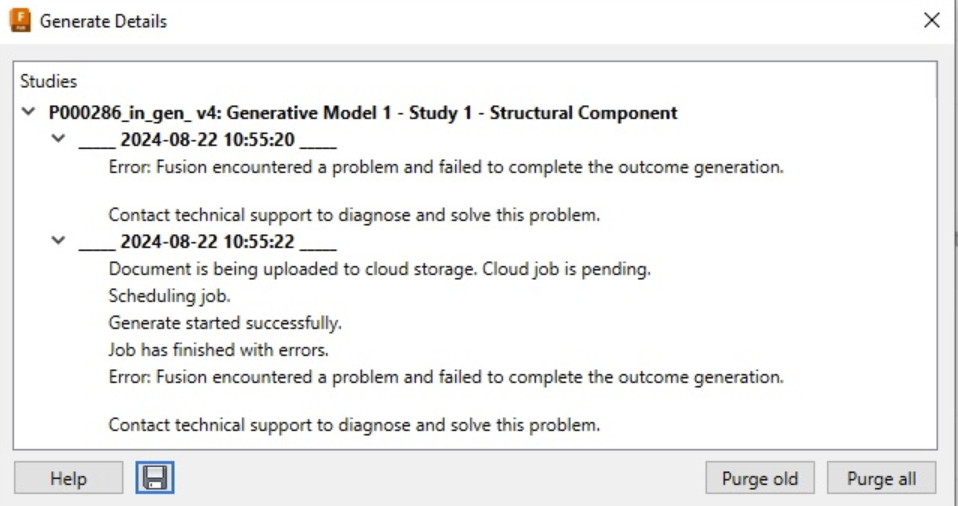Select the error message under the 10:55:20 entry

point(445,167)
